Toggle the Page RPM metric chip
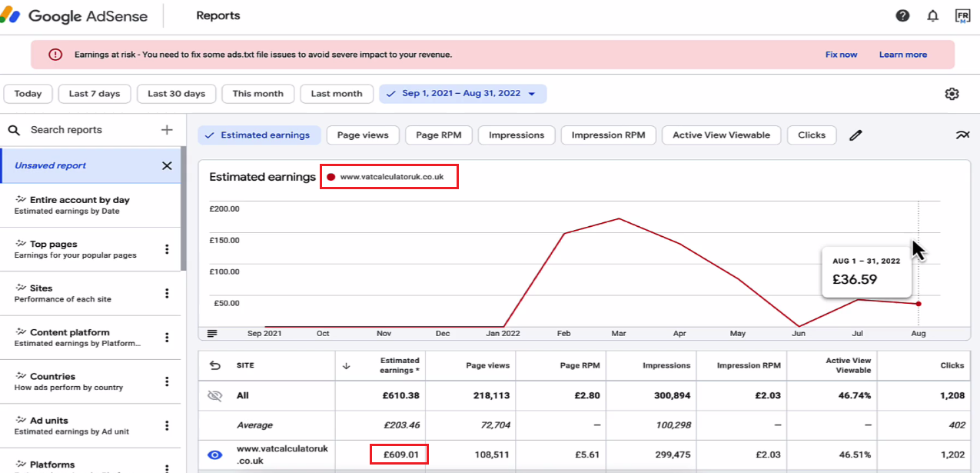 (439, 135)
